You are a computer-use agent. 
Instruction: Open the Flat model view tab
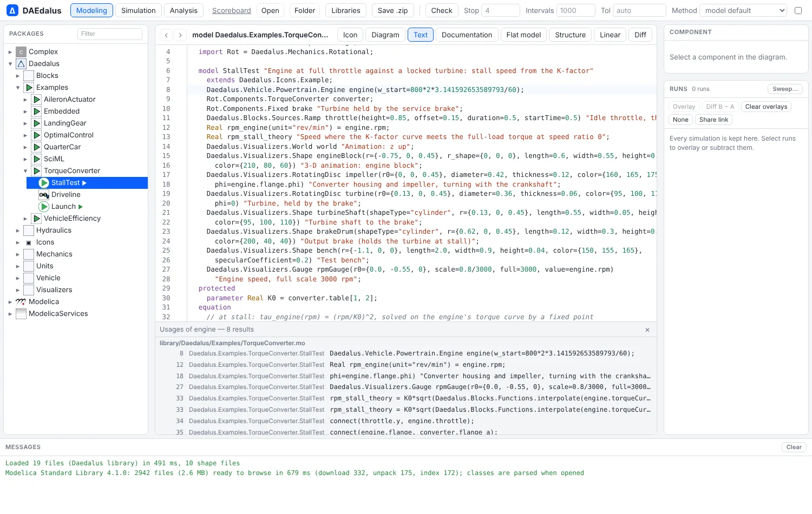[x=523, y=35]
